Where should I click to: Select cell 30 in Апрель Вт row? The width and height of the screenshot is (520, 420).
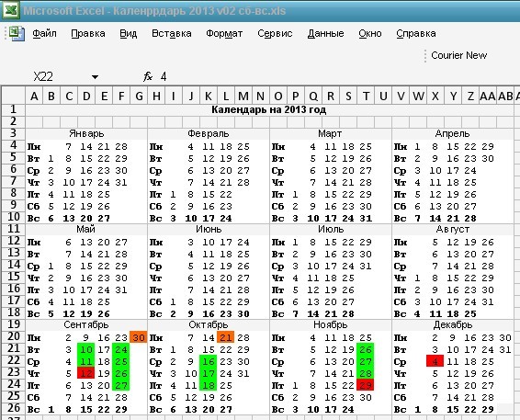click(488, 158)
